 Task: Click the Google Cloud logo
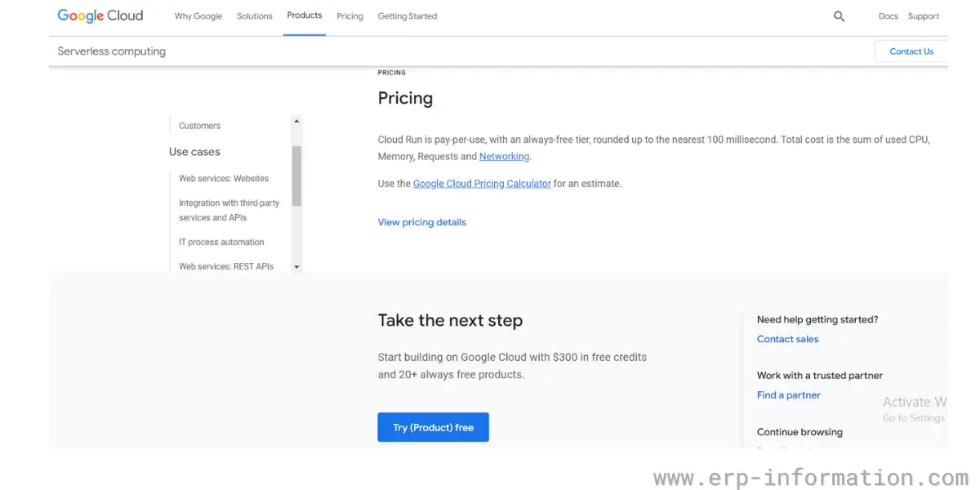[100, 16]
